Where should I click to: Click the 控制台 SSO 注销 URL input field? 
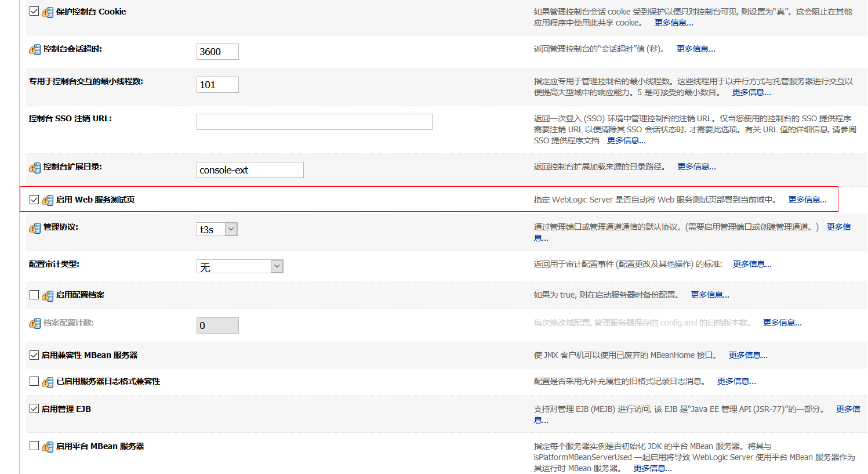[x=314, y=122]
